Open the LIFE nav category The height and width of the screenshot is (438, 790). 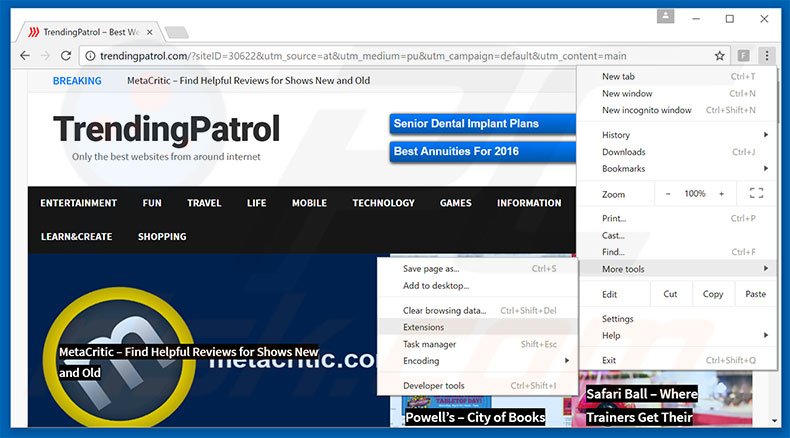pos(256,203)
